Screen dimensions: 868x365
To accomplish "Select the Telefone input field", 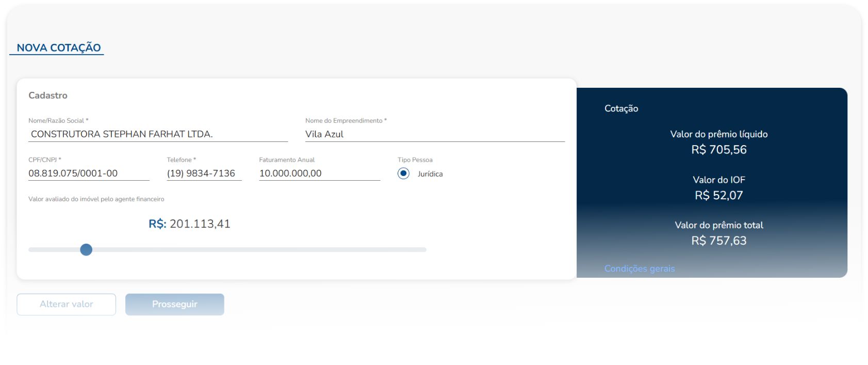I will click(204, 173).
